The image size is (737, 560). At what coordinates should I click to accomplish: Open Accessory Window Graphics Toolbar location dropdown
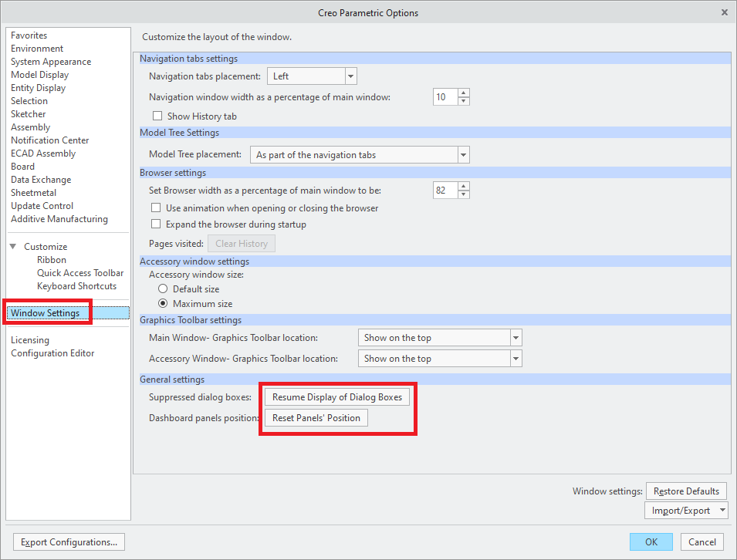516,358
